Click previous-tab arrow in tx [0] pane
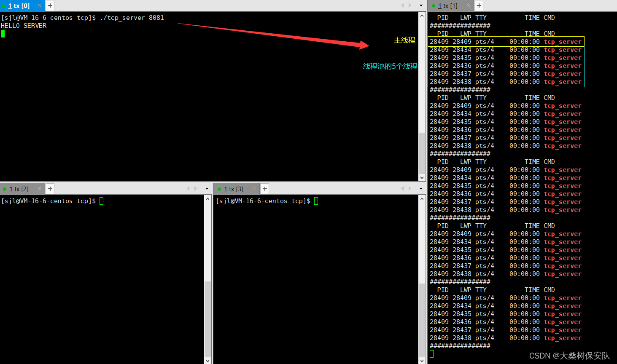 [402, 5]
